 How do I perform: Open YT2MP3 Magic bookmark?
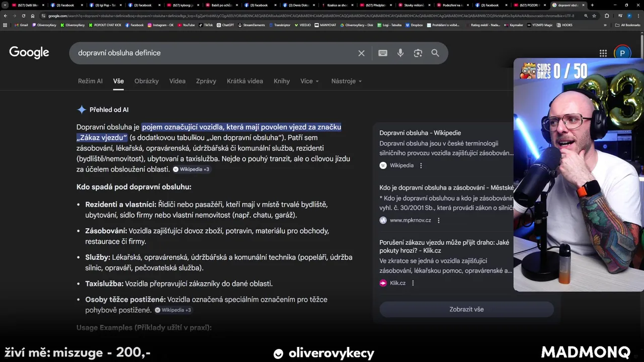(x=540, y=25)
